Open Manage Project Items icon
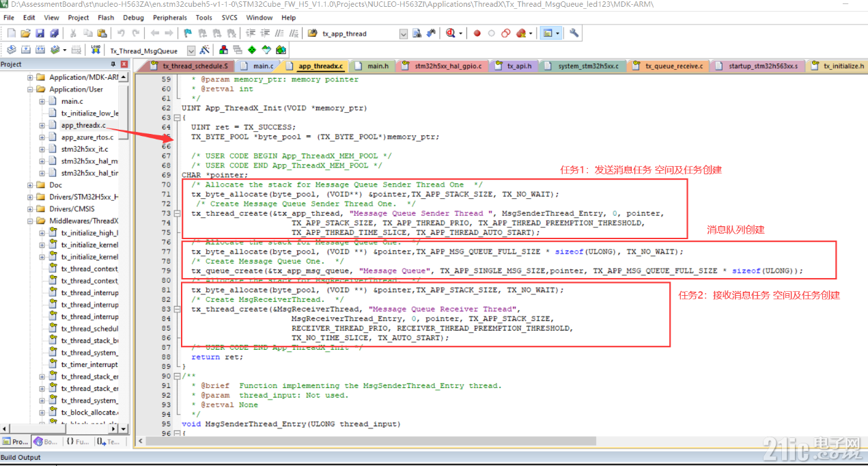The height and width of the screenshot is (466, 868). coord(223,50)
